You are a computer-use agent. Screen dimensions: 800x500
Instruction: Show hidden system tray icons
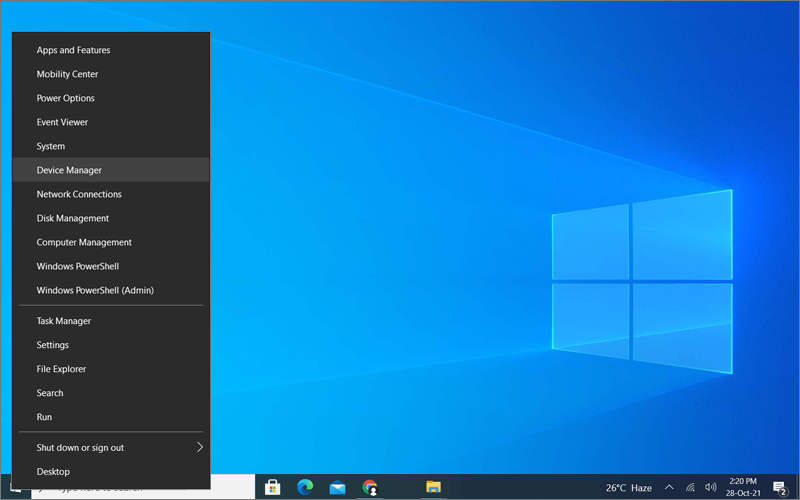pyautogui.click(x=669, y=488)
